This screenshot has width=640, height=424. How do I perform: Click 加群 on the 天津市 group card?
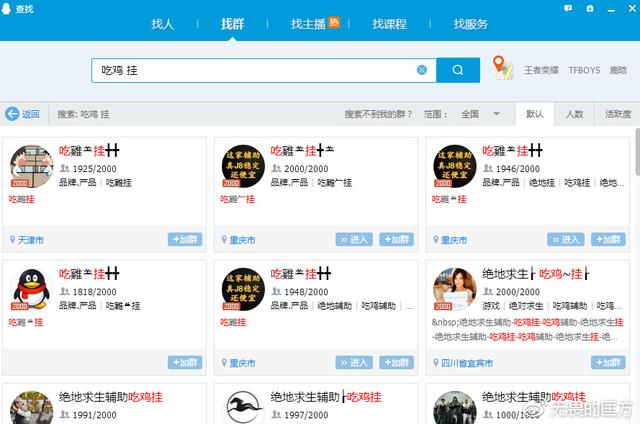pos(185,239)
